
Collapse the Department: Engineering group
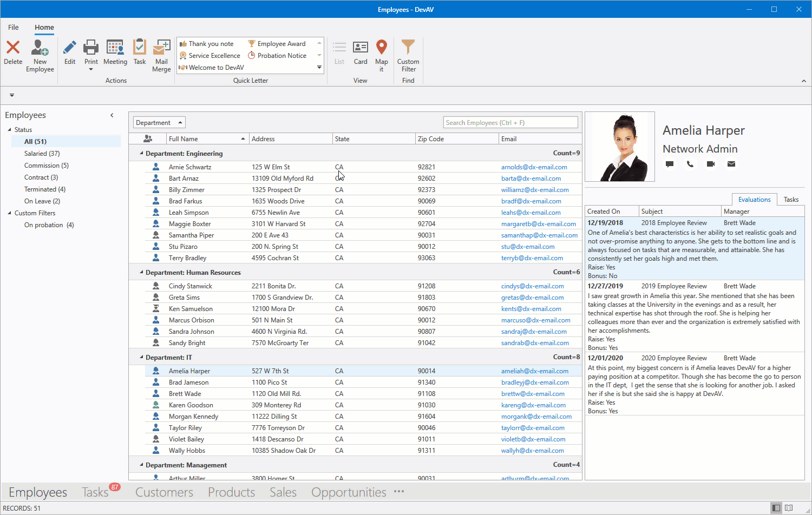coord(142,153)
